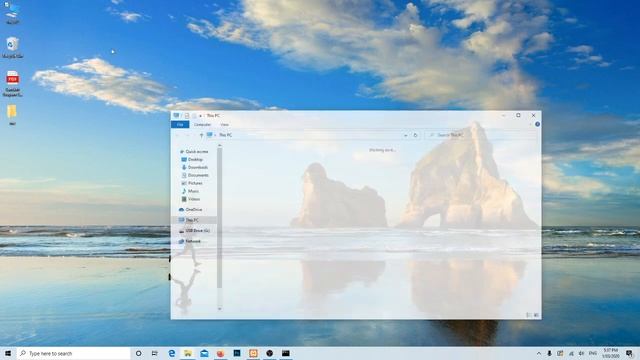Switch to details view icon in status bar
The image size is (640, 360).
coord(529,315)
